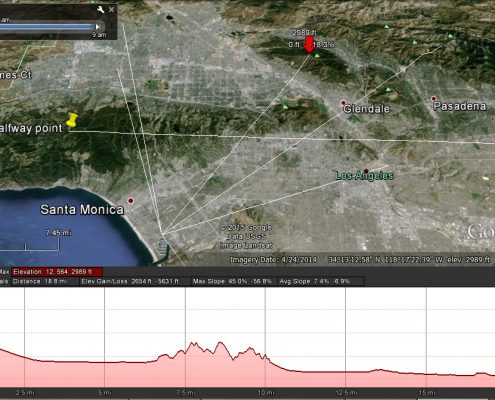This screenshot has width=495, height=400.
Task: Click the halfway point placemark label
Action: pos(31,128)
